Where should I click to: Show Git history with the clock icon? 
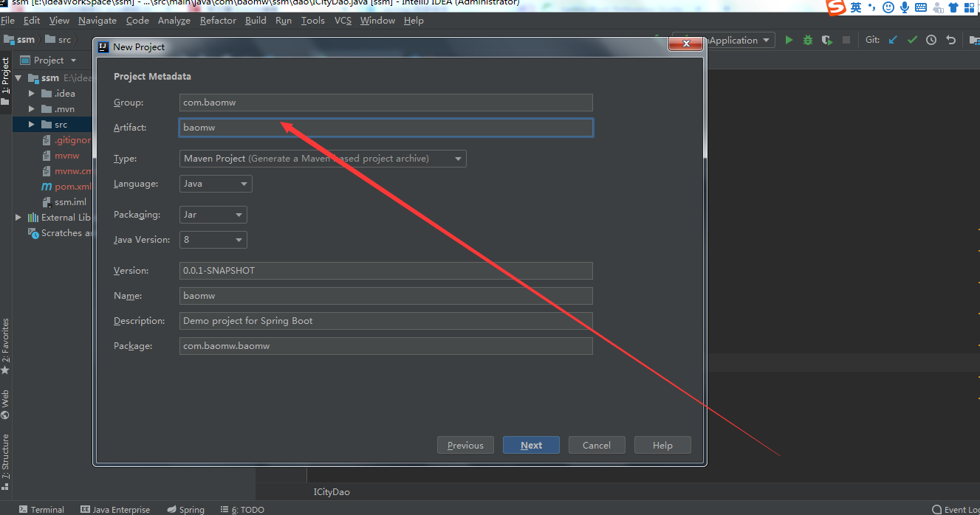(x=931, y=40)
